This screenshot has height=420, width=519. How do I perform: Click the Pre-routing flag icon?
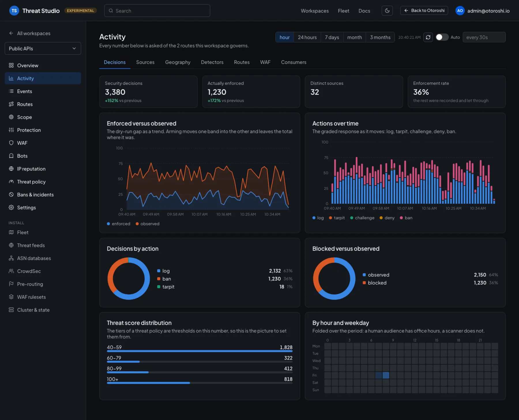[11, 284]
